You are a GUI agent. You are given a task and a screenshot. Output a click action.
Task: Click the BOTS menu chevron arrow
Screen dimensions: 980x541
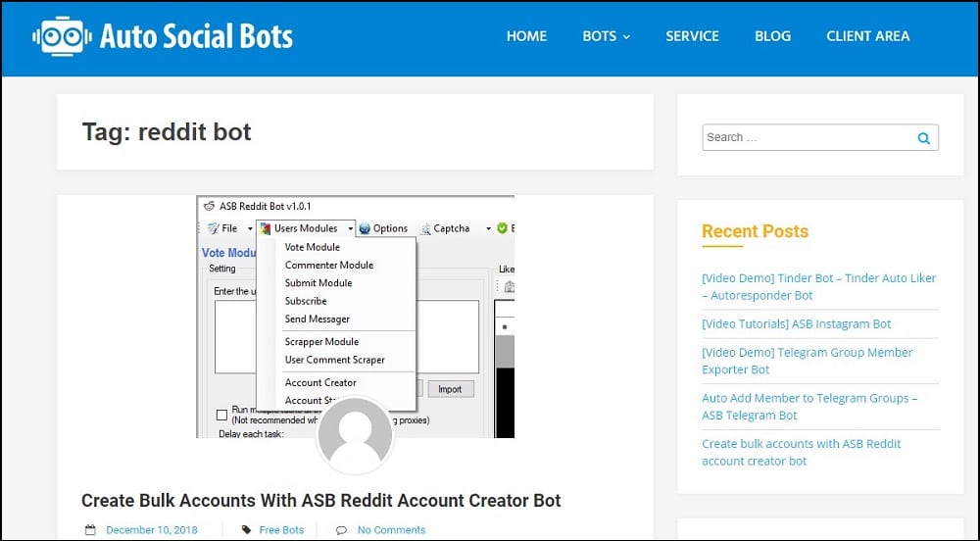click(x=626, y=37)
